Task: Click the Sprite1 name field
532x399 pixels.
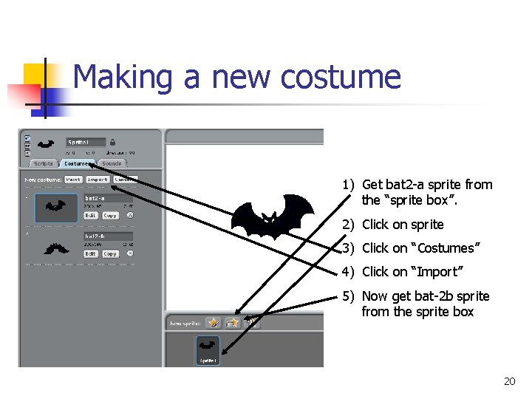Action: click(86, 142)
